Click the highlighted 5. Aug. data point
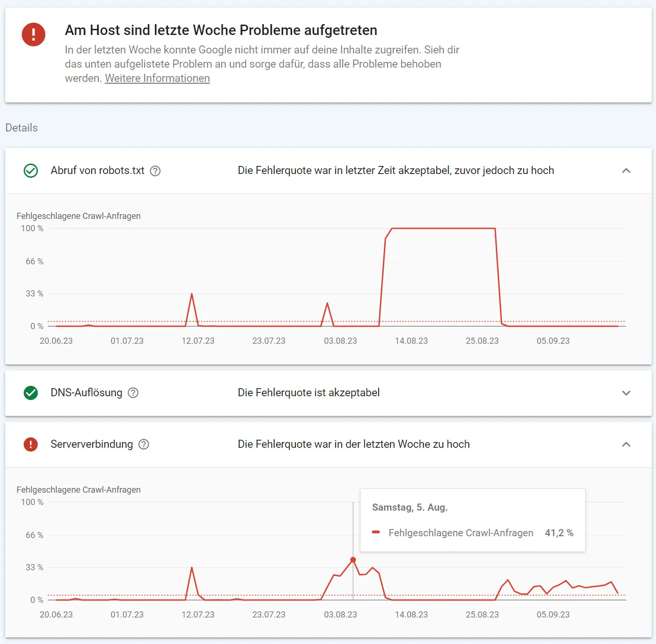656x644 pixels. click(353, 560)
